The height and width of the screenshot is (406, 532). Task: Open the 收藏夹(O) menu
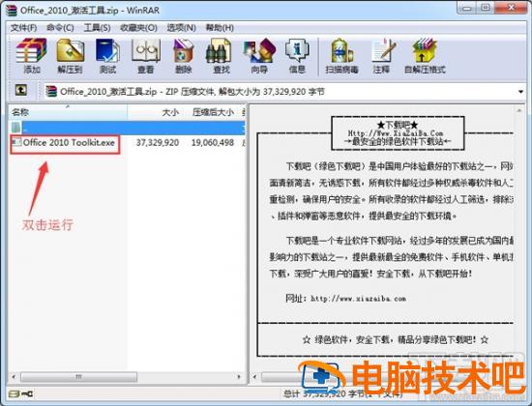click(138, 27)
